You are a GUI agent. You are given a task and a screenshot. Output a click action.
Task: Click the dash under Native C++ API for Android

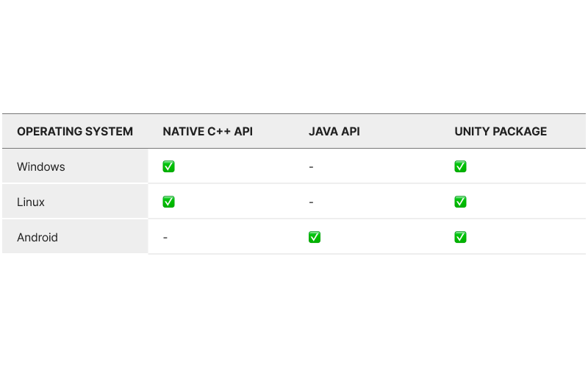tap(165, 238)
